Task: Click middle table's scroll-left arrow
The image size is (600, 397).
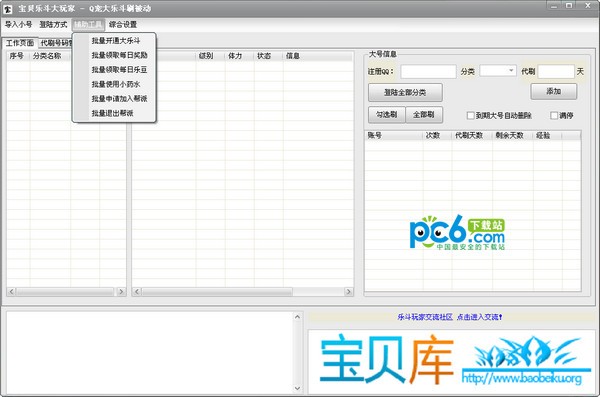Action: click(x=137, y=292)
